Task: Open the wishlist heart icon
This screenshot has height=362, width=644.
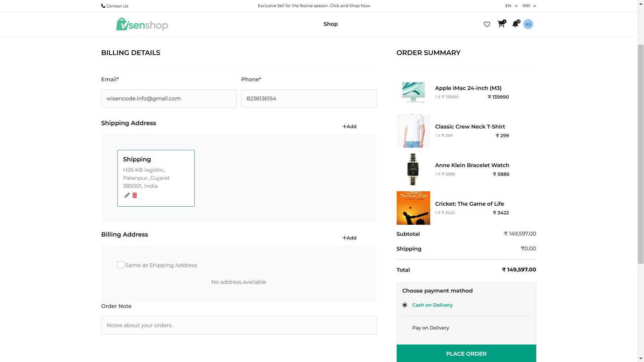Action: click(x=487, y=24)
